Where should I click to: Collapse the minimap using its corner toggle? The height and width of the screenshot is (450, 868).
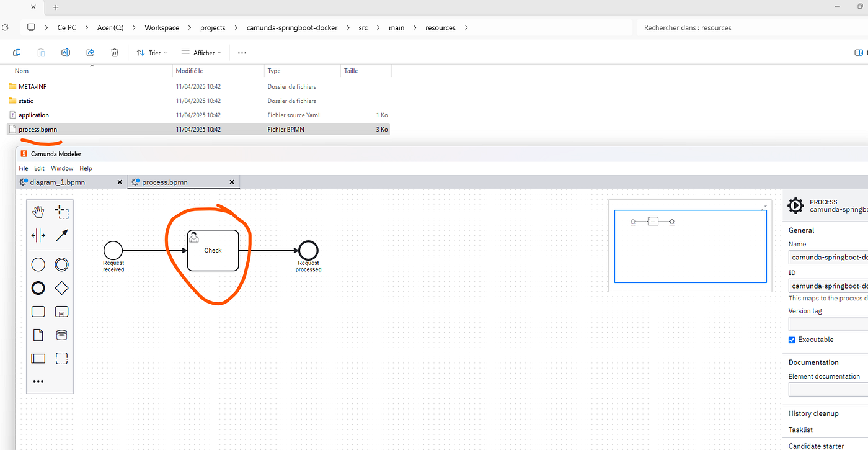[x=765, y=206]
